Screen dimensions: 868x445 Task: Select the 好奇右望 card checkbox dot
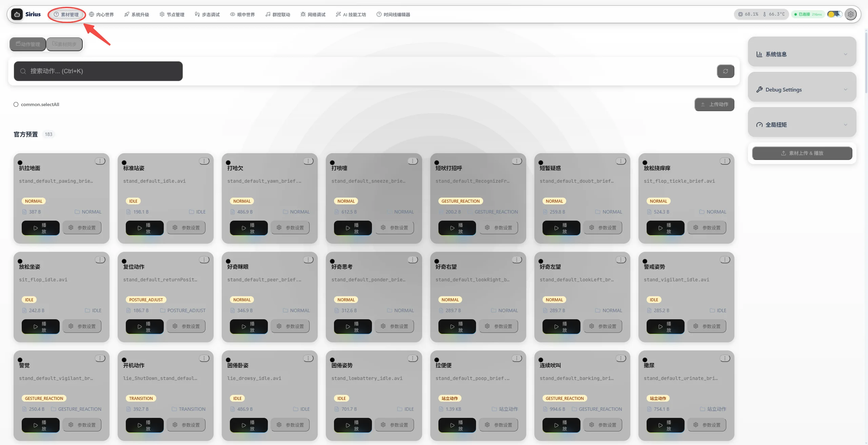pos(437,261)
